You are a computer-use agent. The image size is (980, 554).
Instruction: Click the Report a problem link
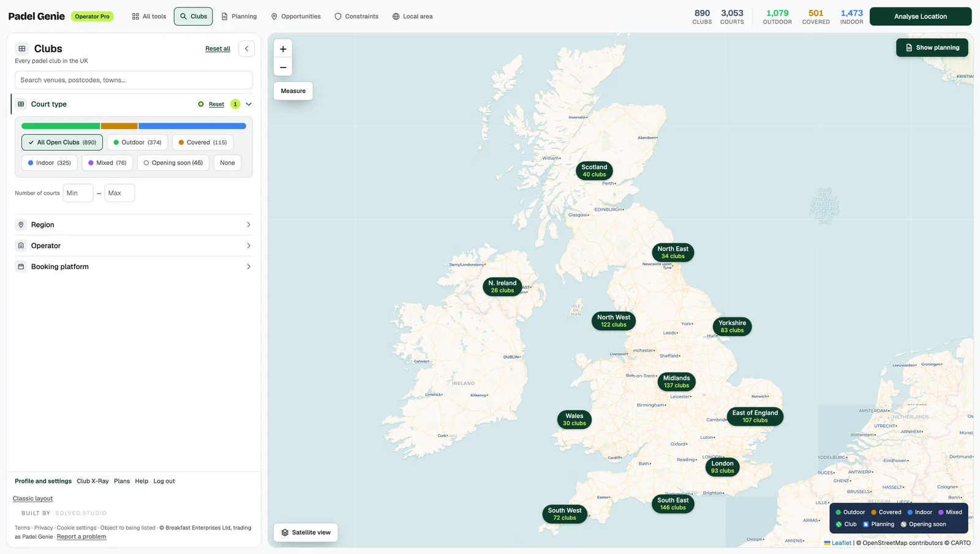coord(81,537)
